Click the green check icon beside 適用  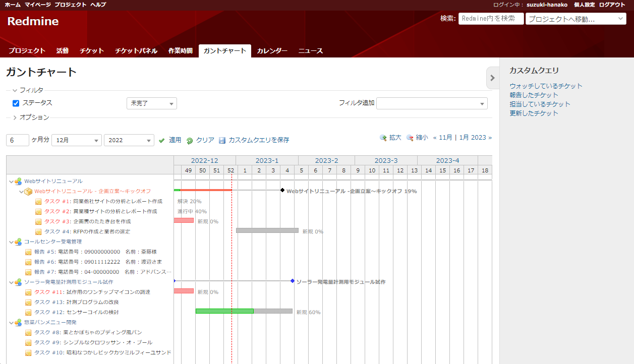(162, 141)
